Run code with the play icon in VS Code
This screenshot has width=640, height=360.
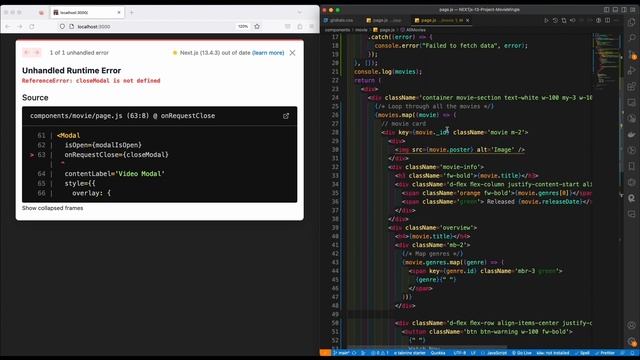click(x=546, y=20)
